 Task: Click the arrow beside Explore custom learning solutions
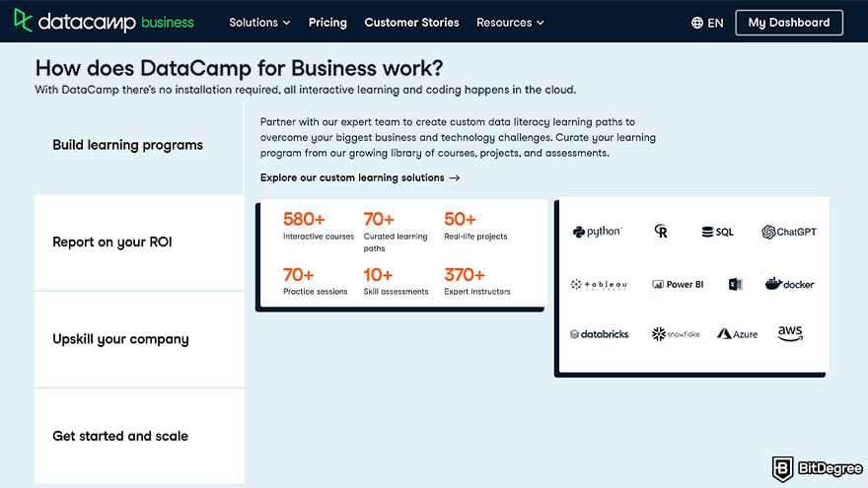click(455, 177)
